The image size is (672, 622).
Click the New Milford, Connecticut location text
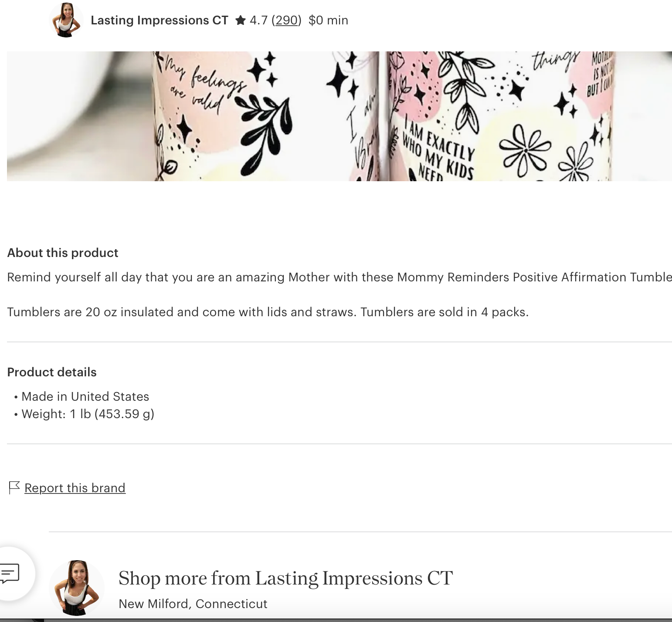point(193,604)
